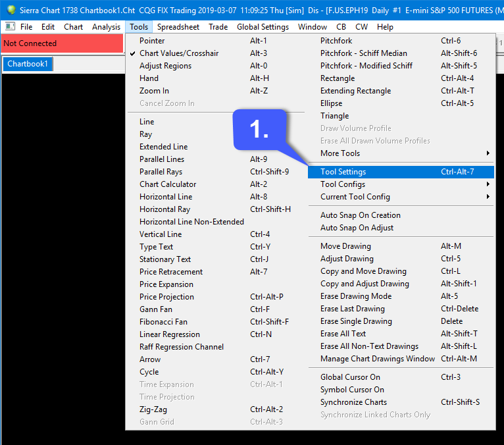
Task: Choose Type Text tool
Action: point(214,247)
